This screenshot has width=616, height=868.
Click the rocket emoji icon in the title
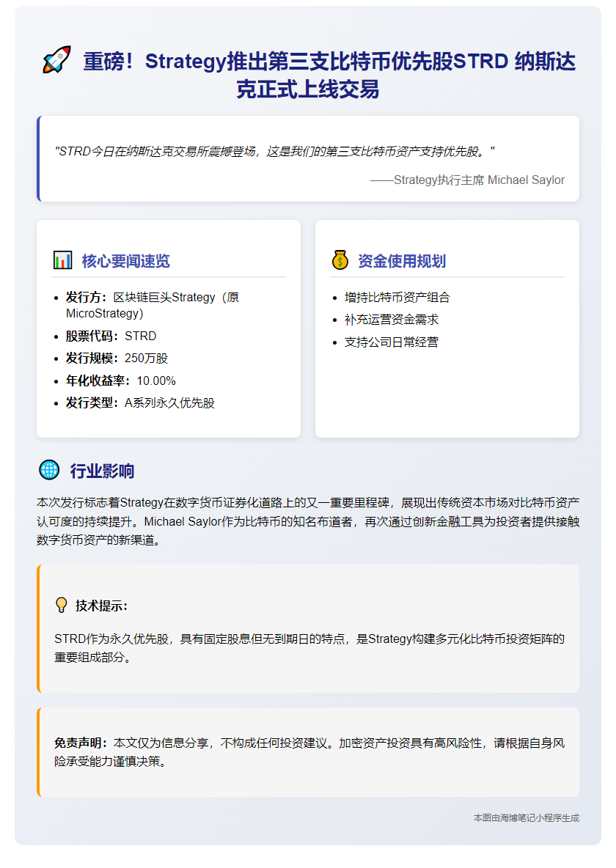click(56, 60)
